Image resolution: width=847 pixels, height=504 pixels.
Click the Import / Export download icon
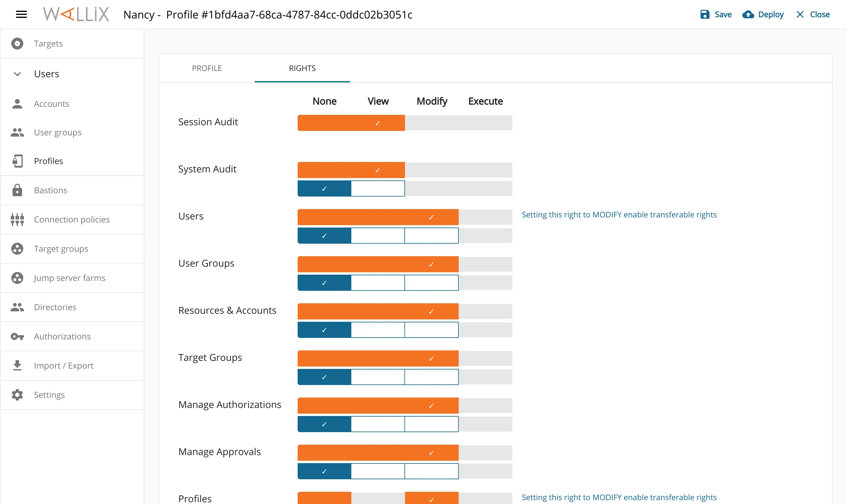17,365
